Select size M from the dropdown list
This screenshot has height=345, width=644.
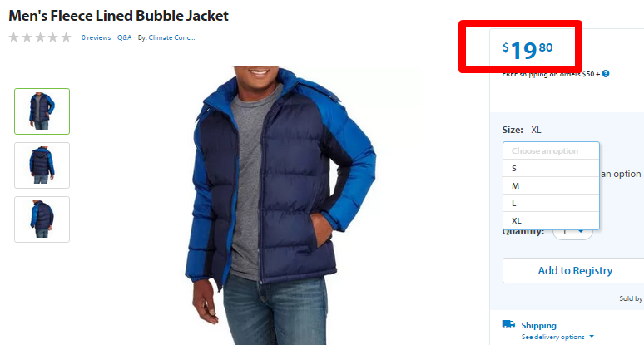pos(551,186)
